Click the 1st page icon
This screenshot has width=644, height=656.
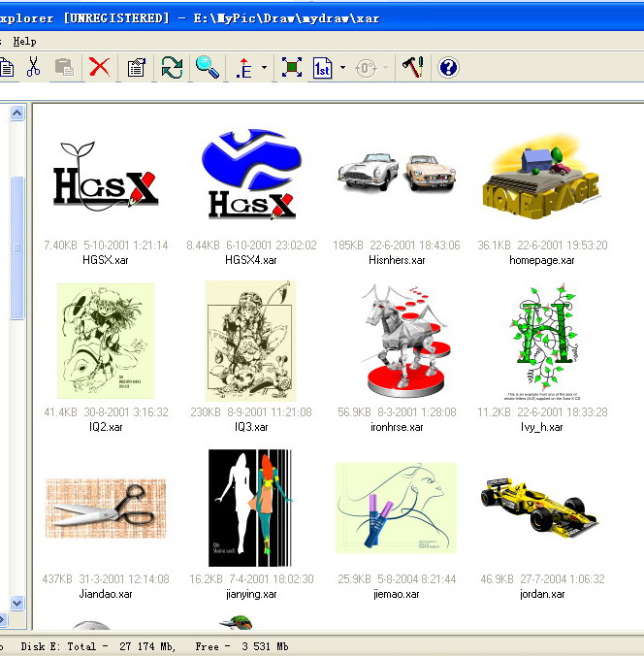point(322,68)
